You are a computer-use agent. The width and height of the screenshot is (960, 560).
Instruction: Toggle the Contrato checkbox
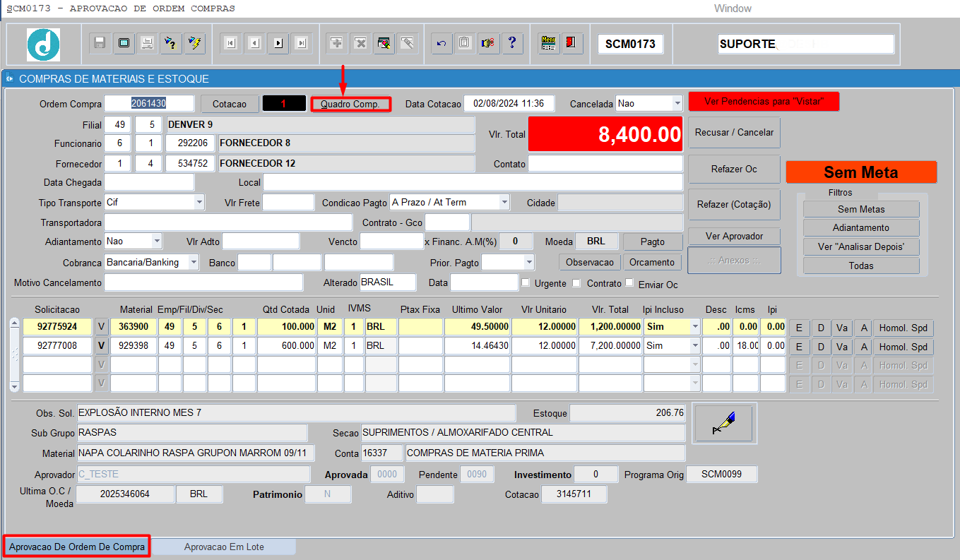576,283
